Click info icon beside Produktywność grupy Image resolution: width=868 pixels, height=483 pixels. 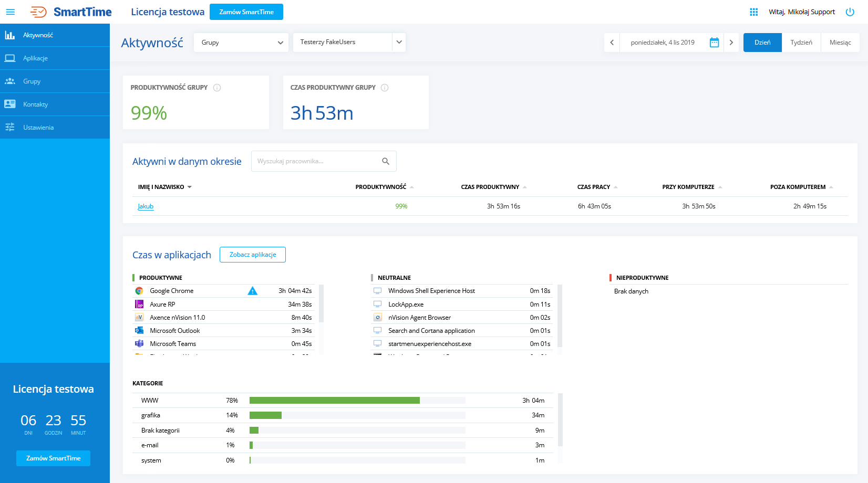[x=217, y=88]
